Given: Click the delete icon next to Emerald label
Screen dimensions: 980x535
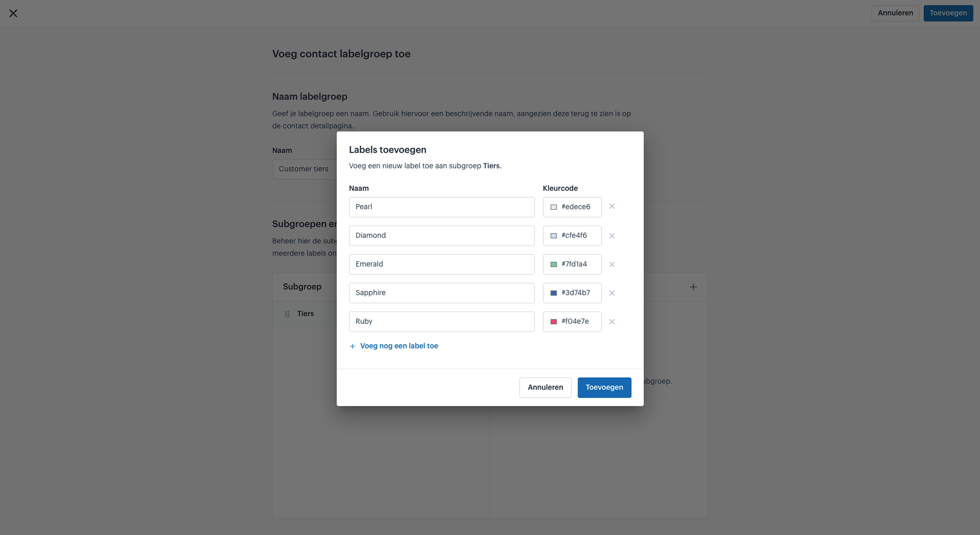Looking at the screenshot, I should pyautogui.click(x=611, y=264).
